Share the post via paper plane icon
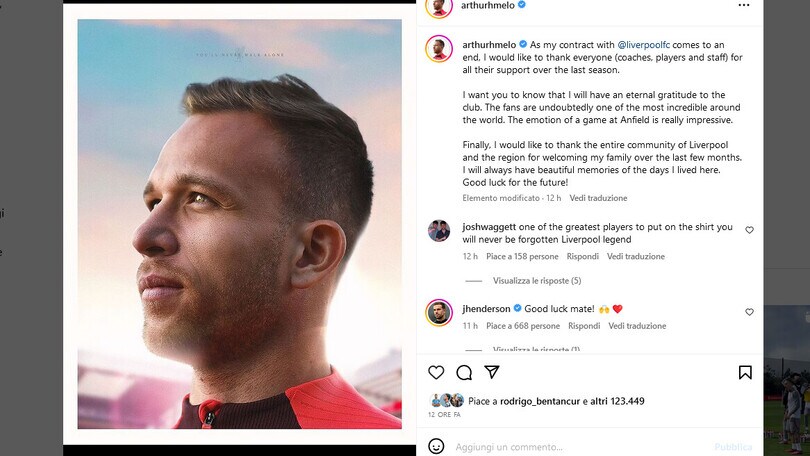 coord(492,372)
